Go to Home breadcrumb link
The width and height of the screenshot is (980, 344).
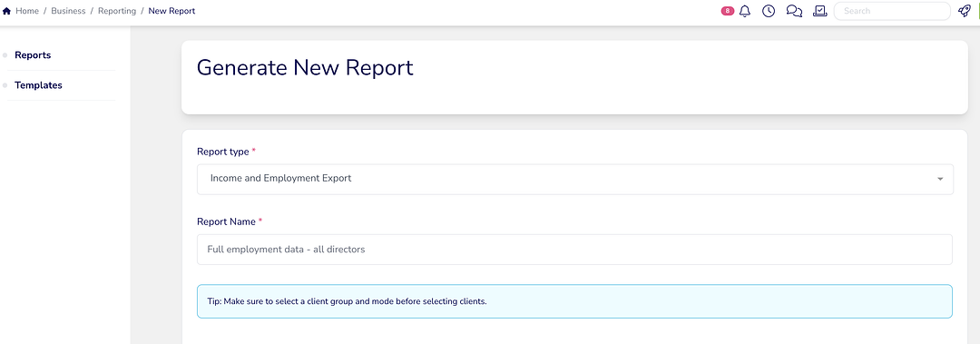(27, 11)
